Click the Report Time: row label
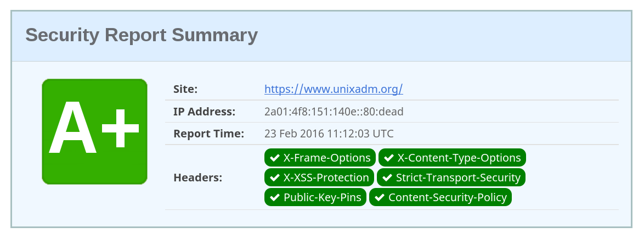 point(208,134)
